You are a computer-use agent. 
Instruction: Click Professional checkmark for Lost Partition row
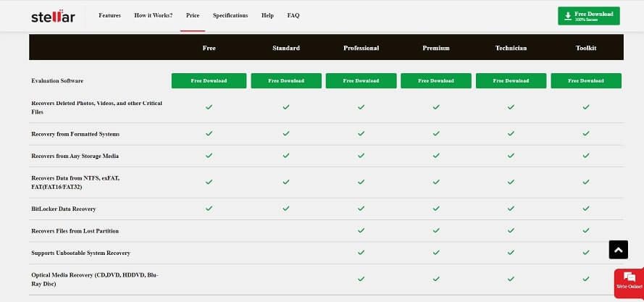pyautogui.click(x=361, y=230)
